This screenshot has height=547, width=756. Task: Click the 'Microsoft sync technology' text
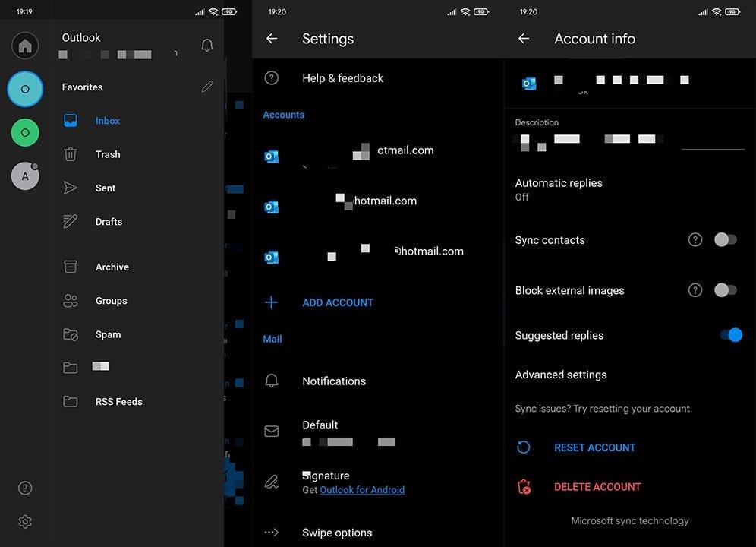(630, 521)
